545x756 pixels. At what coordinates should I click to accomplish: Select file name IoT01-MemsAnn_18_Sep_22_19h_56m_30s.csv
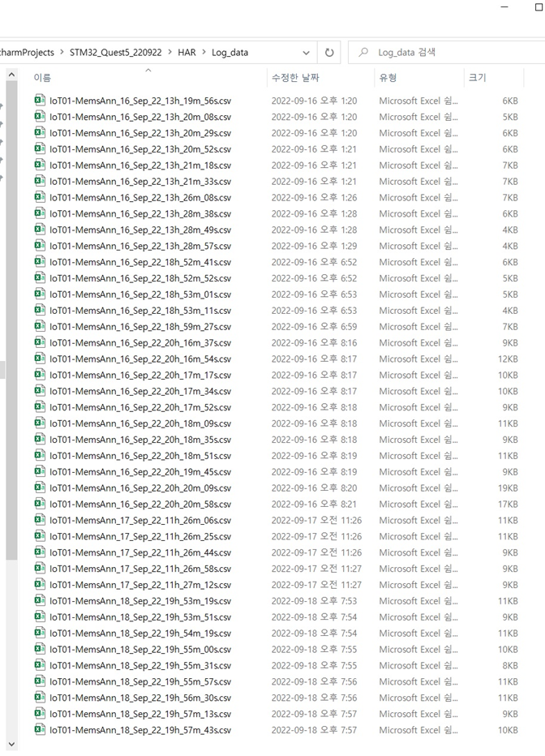(140, 698)
